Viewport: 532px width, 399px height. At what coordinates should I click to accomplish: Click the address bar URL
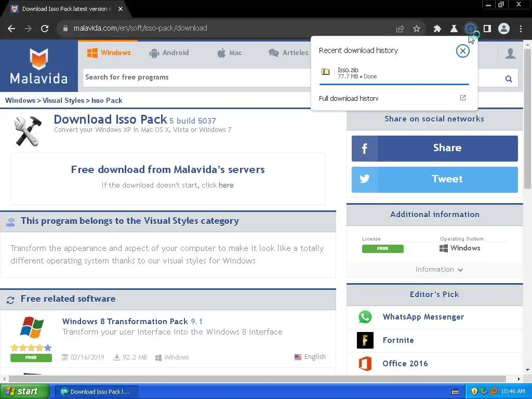140,29
